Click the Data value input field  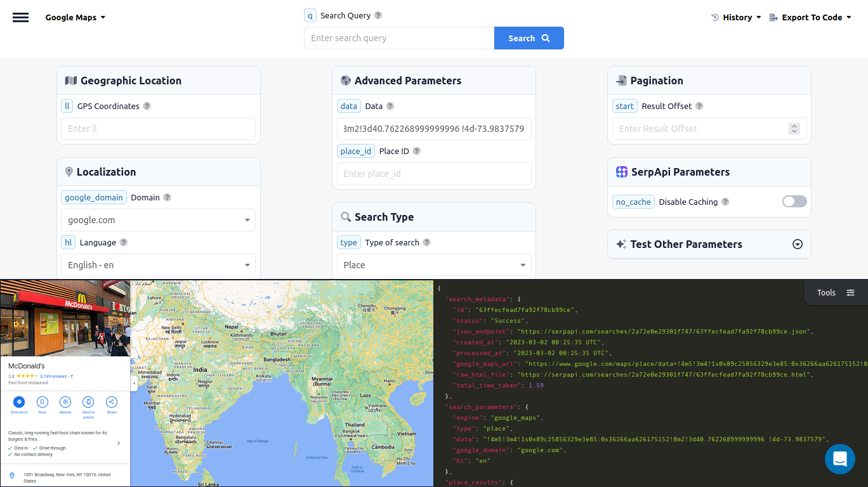pyautogui.click(x=434, y=129)
